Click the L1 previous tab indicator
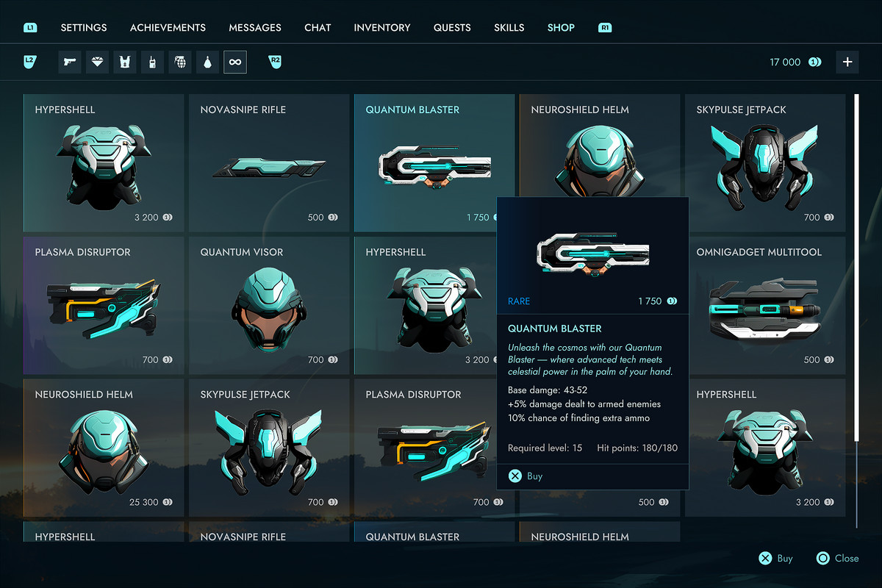 (x=30, y=28)
